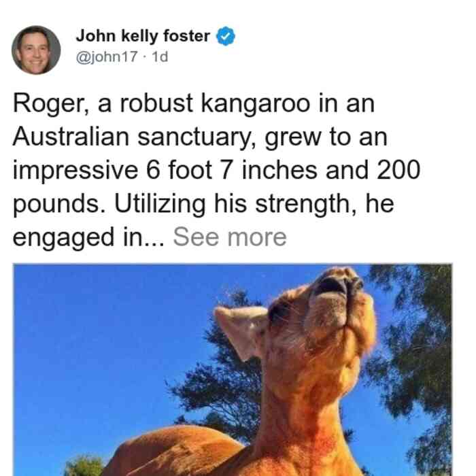Expand the post with See more
This screenshot has height=476, width=476.
(x=230, y=237)
